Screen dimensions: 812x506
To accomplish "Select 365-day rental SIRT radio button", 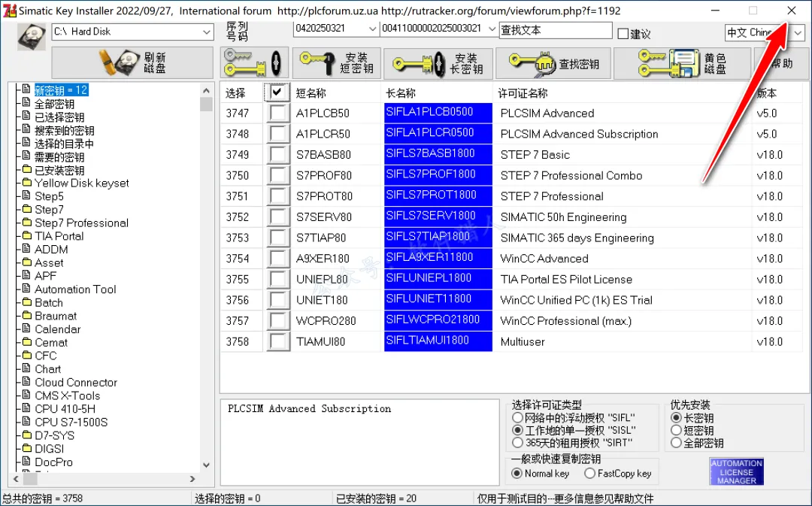I will 517,443.
